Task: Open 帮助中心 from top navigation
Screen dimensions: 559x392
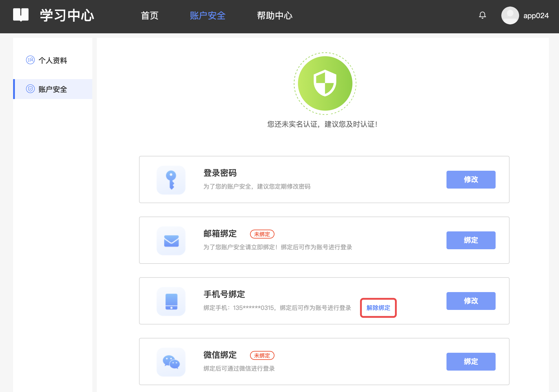Action: (x=274, y=15)
